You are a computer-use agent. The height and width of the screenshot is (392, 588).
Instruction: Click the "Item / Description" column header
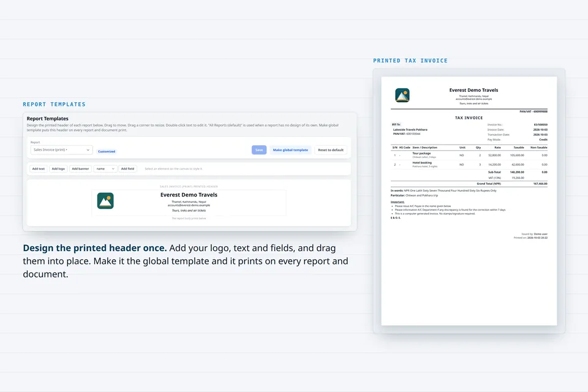pos(425,148)
